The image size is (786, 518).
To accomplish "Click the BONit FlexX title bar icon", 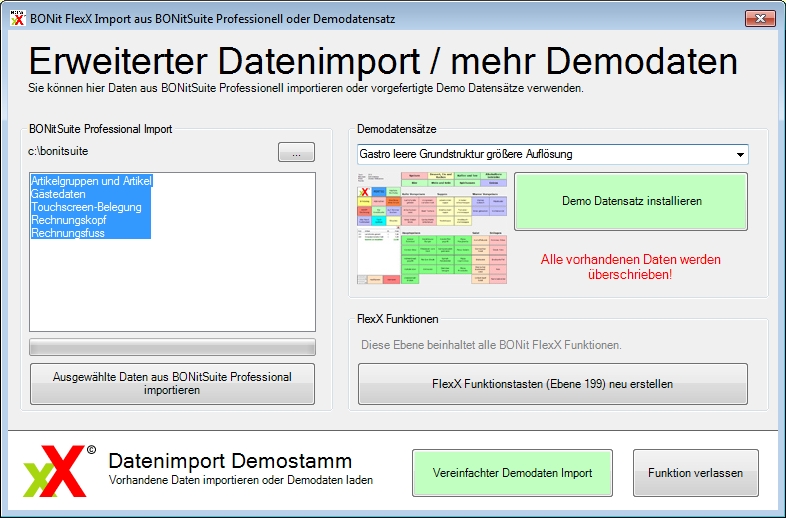I will [18, 19].
